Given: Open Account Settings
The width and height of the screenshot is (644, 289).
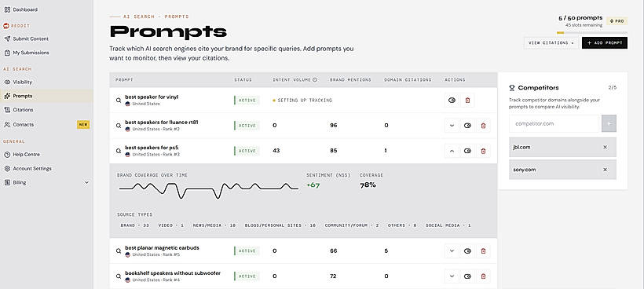Looking at the screenshot, I should 32,168.
